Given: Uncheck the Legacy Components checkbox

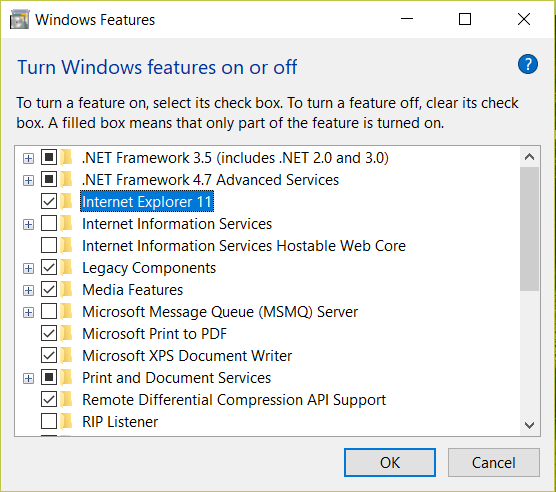Looking at the screenshot, I should [x=49, y=267].
